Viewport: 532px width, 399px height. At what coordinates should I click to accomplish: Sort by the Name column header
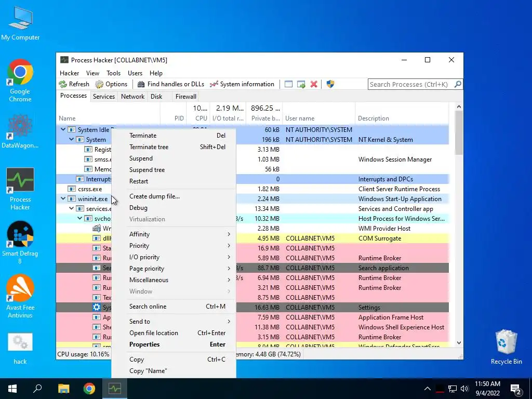[x=108, y=114]
